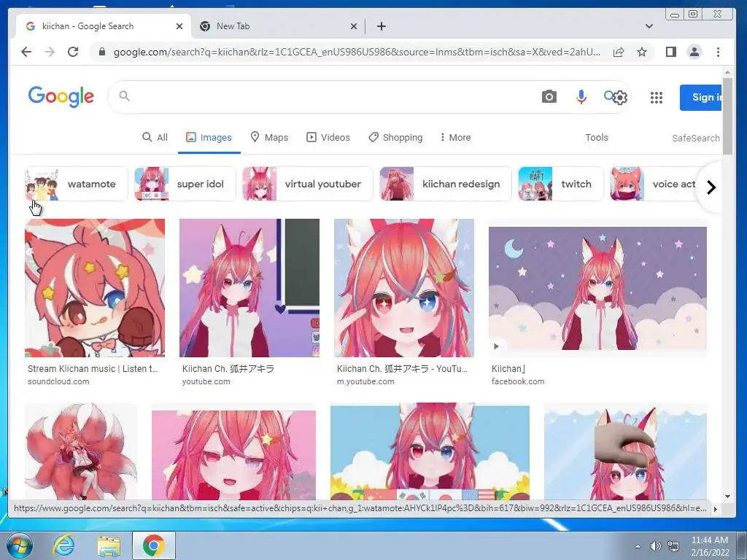Open the SafeSearch settings
Viewport: 747px width, 560px height.
695,138
